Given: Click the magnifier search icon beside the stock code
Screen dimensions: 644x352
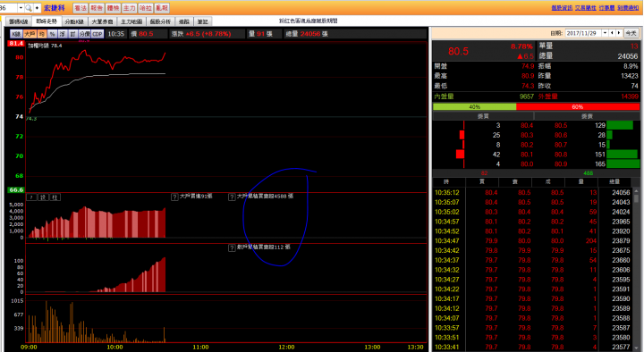Looking at the screenshot, I should click(29, 8).
